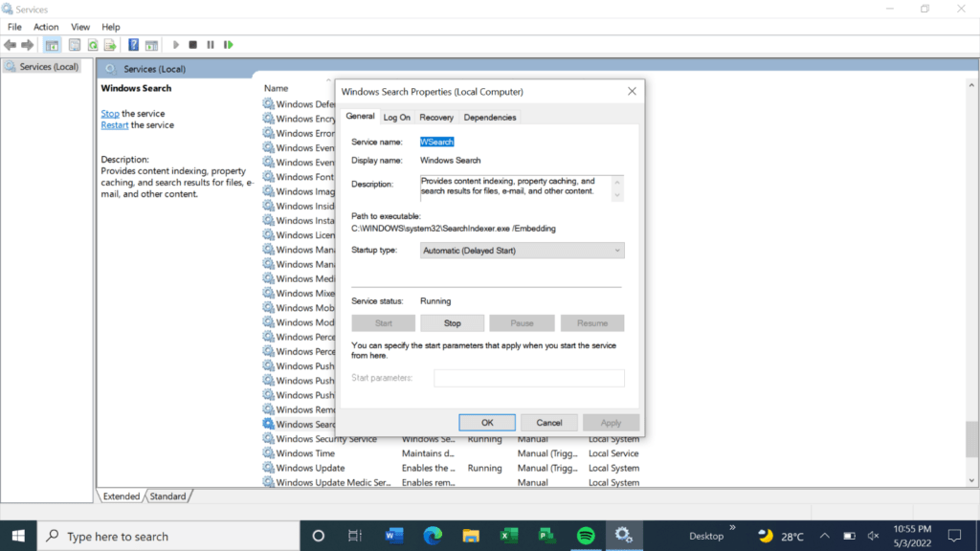The width and height of the screenshot is (980, 551).
Task: Select the Windows Update service row
Action: click(x=310, y=468)
